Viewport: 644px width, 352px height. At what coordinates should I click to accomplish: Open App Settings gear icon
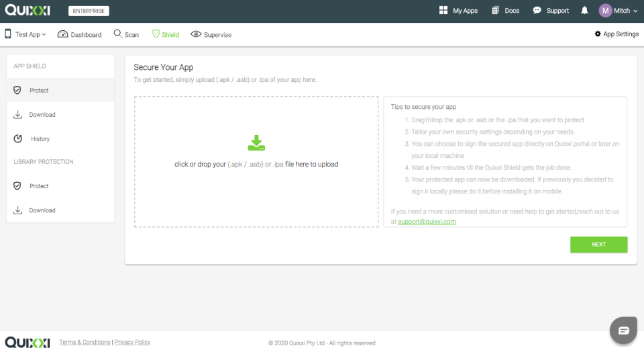point(598,34)
